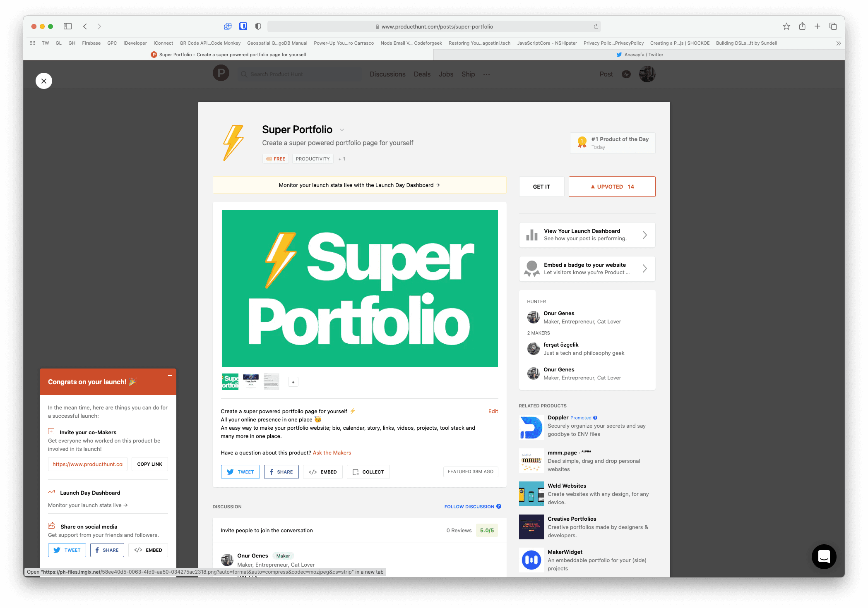Image resolution: width=868 pixels, height=608 pixels.
Task: Open Ship in the site navigation
Action: click(468, 74)
